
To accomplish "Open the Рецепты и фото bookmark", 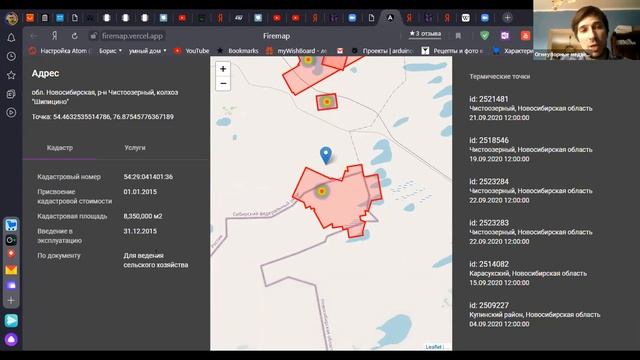I will click(453, 51).
